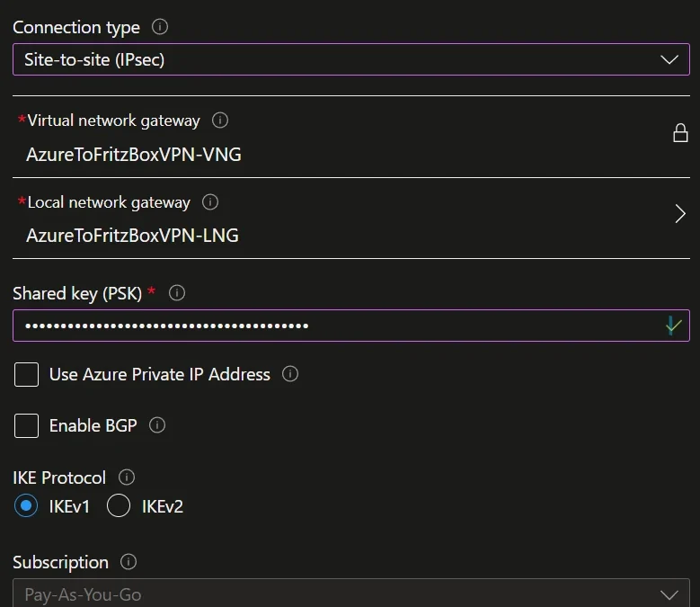Click the Shared key (PSK) info icon
The width and height of the screenshot is (700, 607).
coord(177,293)
